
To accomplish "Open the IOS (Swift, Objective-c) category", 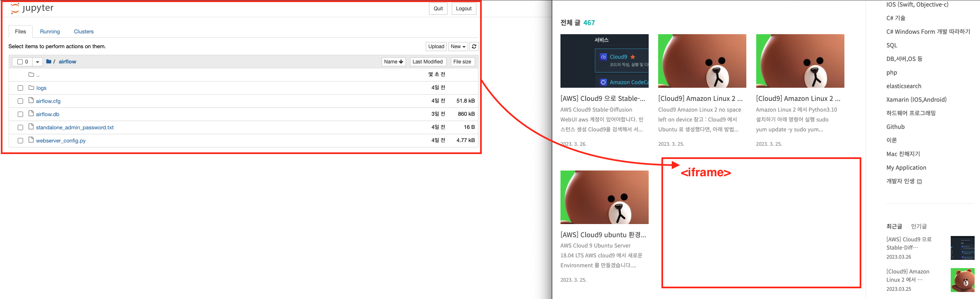I will pyautogui.click(x=917, y=5).
